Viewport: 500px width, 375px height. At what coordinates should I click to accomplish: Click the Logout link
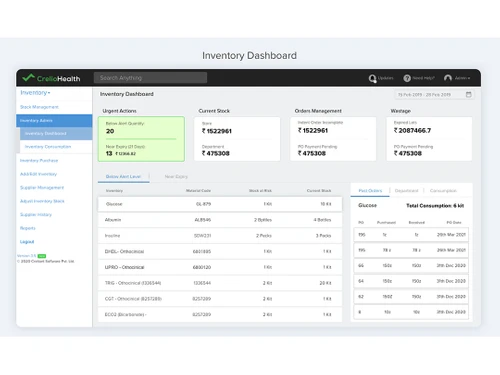click(27, 242)
